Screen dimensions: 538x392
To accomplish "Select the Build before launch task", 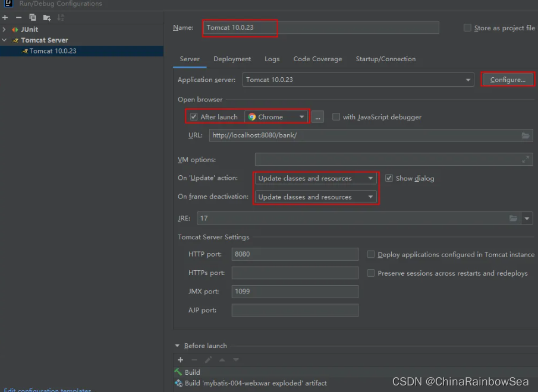I will (192, 372).
